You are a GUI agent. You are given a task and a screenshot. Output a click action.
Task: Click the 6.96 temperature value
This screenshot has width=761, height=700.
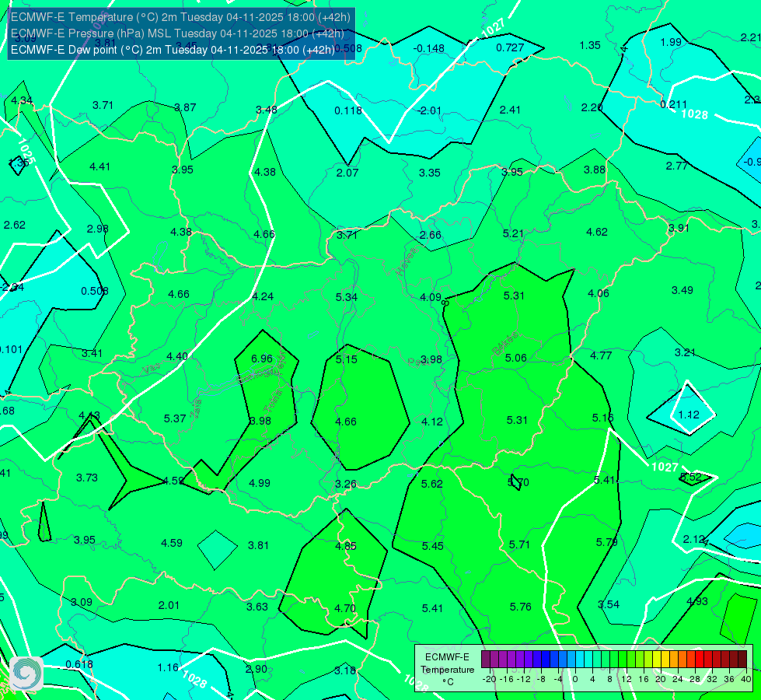[x=262, y=359]
